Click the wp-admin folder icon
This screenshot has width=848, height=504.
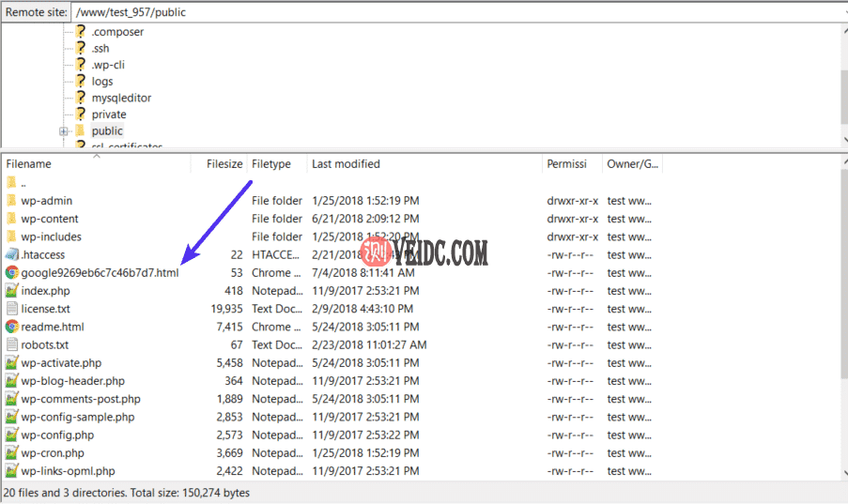pyautogui.click(x=11, y=201)
